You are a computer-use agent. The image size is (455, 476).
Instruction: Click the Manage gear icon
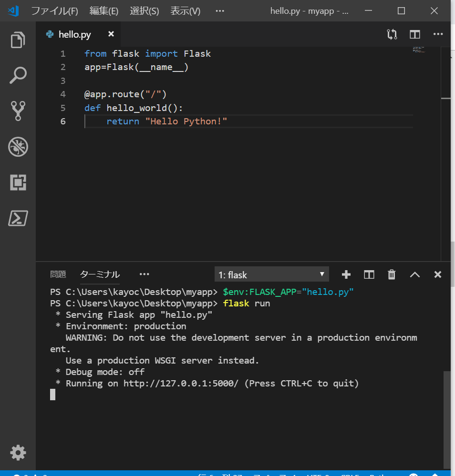pyautogui.click(x=18, y=452)
